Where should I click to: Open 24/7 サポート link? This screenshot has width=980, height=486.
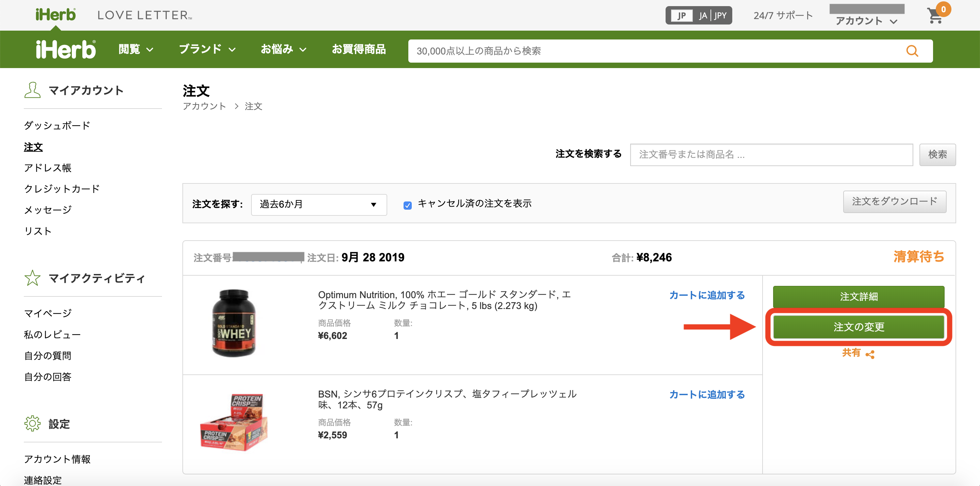(x=783, y=16)
